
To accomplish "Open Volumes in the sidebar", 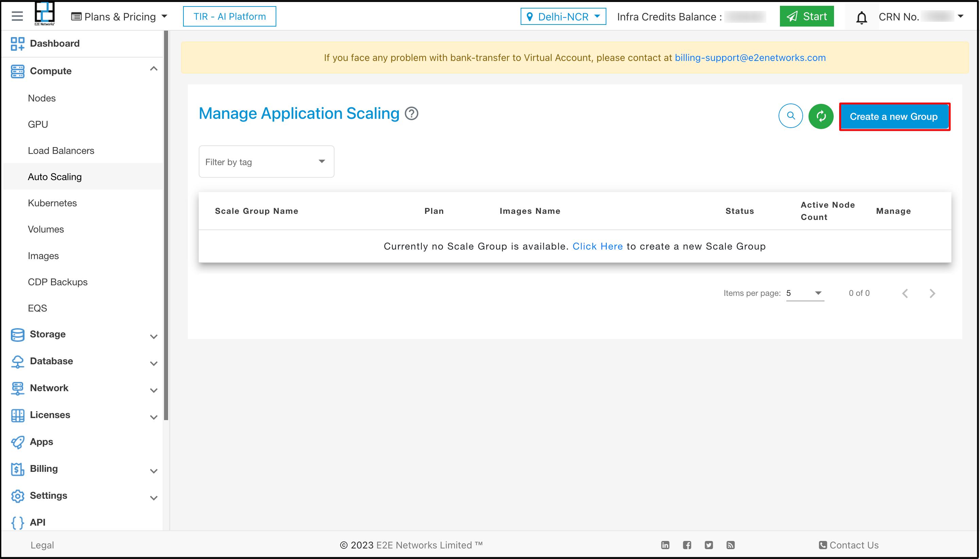I will pyautogui.click(x=46, y=229).
